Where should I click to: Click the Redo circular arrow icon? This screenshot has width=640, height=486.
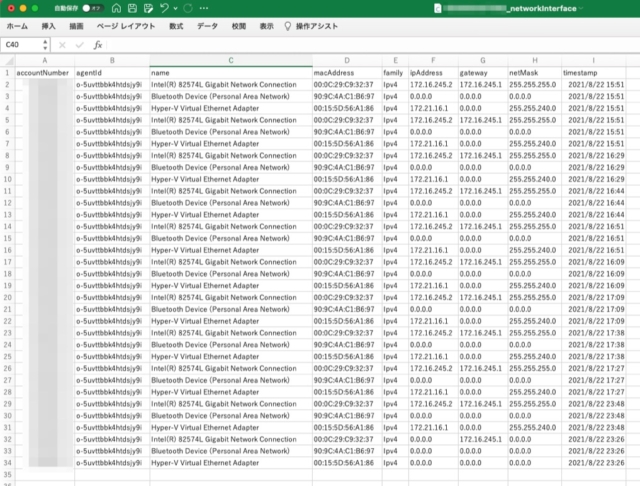188,8
